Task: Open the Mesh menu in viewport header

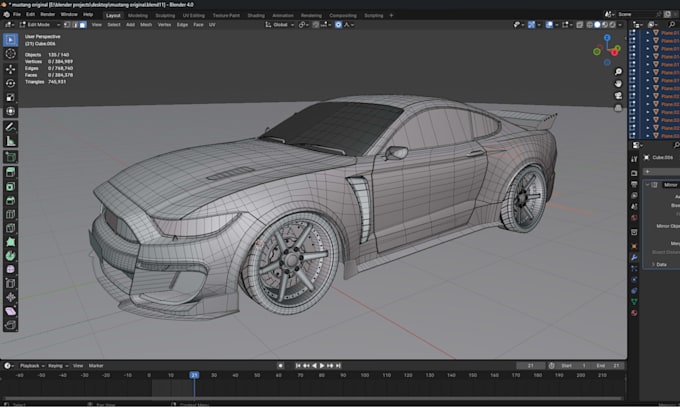Action: 146,25
